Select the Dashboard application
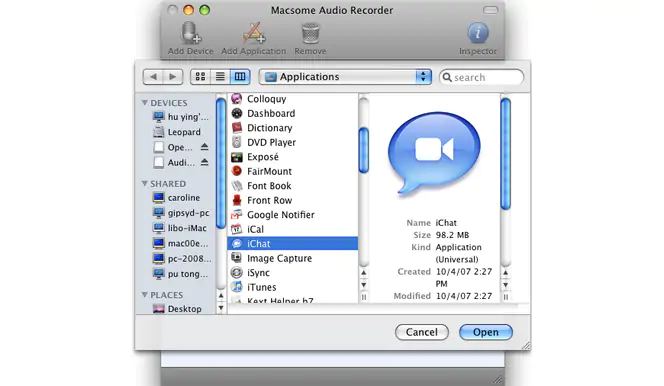This screenshot has width=664, height=386. [293, 113]
